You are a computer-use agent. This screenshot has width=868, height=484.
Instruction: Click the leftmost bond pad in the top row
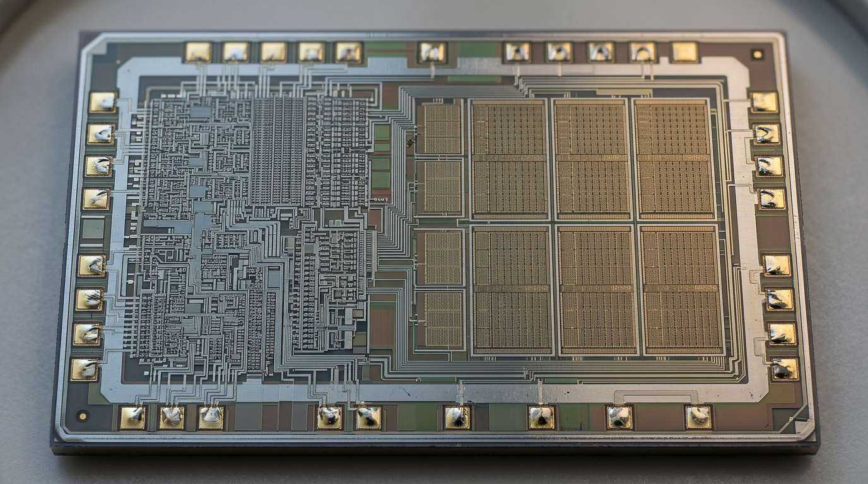click(x=197, y=52)
